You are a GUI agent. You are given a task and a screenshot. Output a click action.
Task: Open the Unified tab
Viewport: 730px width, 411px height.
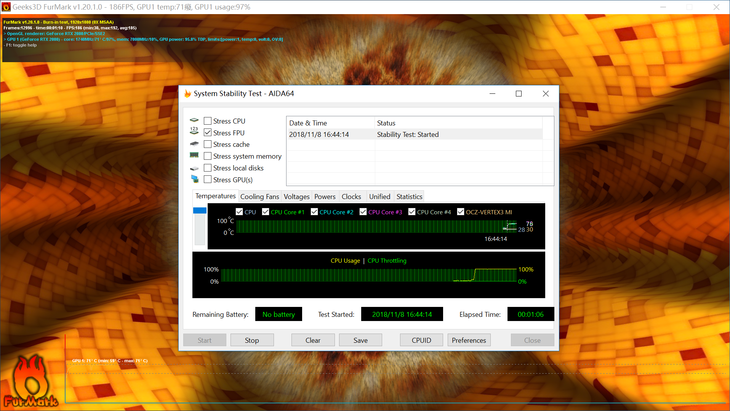tap(379, 196)
